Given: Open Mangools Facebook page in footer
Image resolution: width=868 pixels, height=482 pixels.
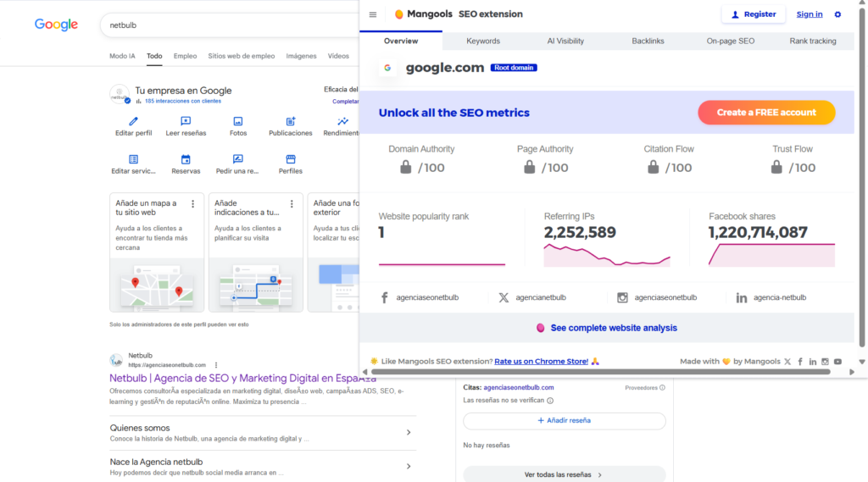Looking at the screenshot, I should [x=800, y=362].
